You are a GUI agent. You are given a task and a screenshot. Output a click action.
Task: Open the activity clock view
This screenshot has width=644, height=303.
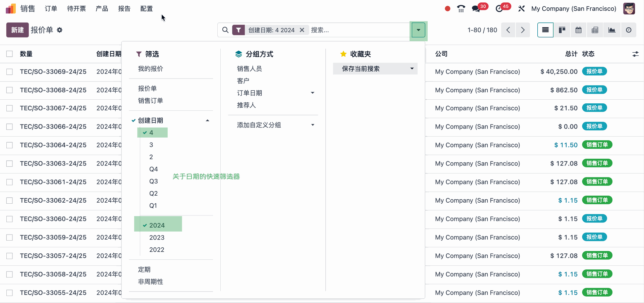pos(628,30)
